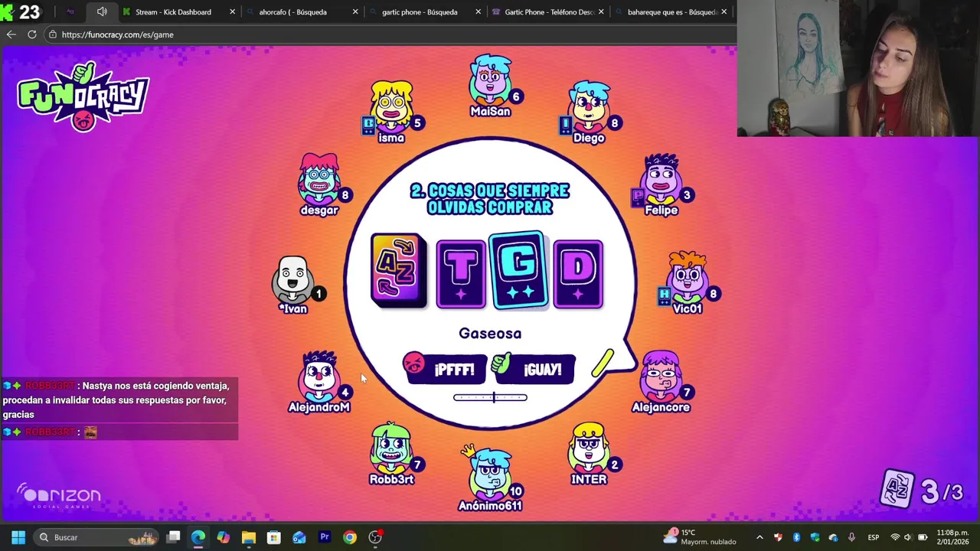Click Anónimo611's crowned avatar

point(490,473)
